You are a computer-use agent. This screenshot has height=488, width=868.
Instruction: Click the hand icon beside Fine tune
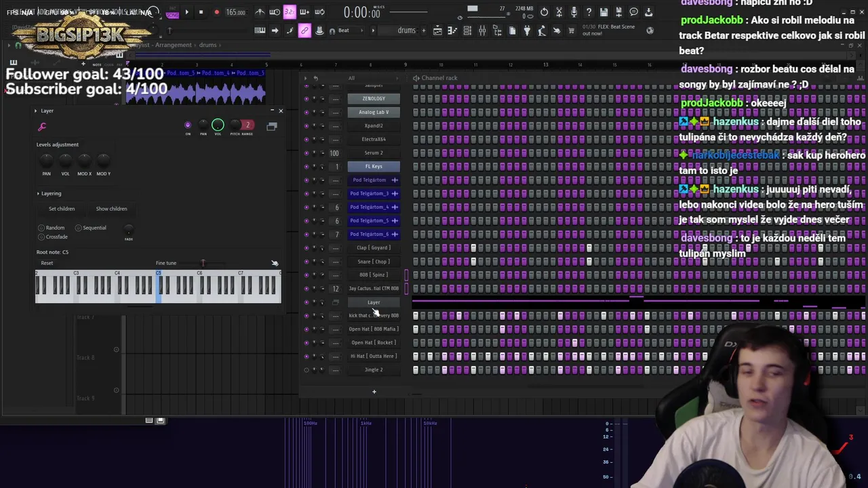[275, 263]
